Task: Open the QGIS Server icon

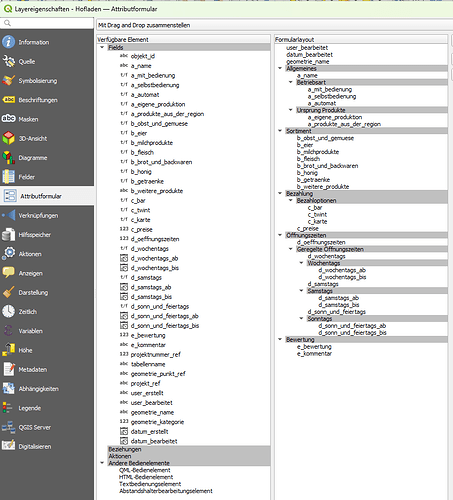Action: pyautogui.click(x=8, y=427)
